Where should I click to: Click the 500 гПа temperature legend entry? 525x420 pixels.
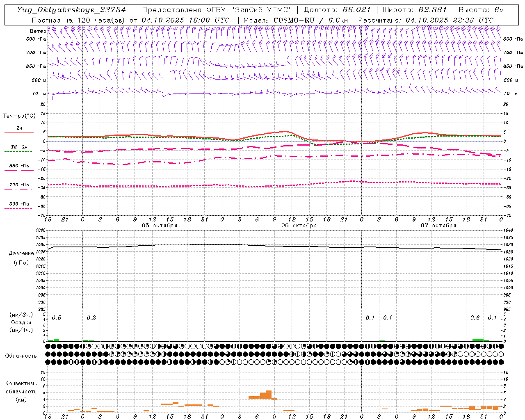click(19, 205)
